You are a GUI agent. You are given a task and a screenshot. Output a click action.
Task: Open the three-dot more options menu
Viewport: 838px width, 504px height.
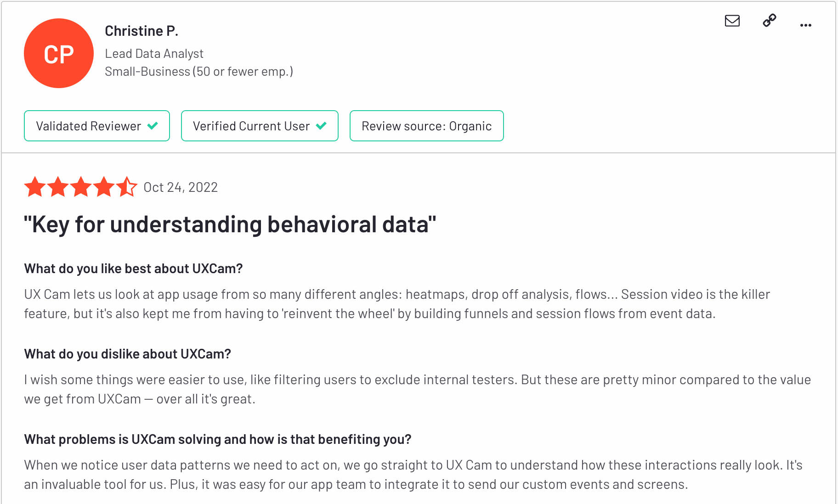click(x=805, y=25)
